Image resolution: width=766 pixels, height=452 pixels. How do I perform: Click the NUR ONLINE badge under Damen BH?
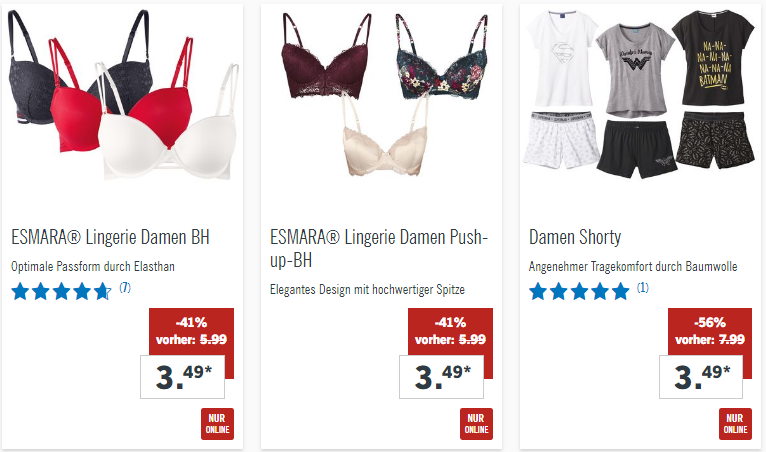click(x=217, y=424)
